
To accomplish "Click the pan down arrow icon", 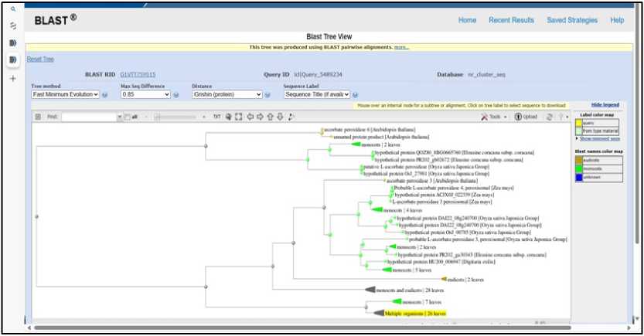I will tap(280, 117).
